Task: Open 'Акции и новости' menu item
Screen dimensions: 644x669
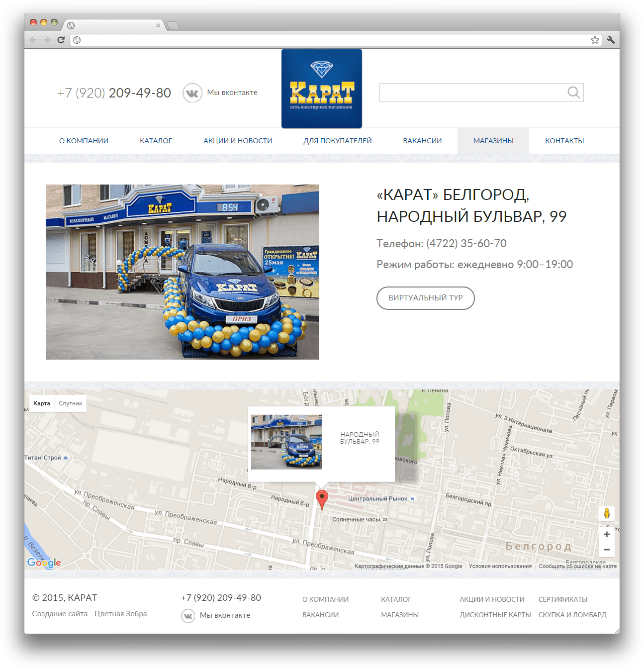Action: (x=238, y=141)
